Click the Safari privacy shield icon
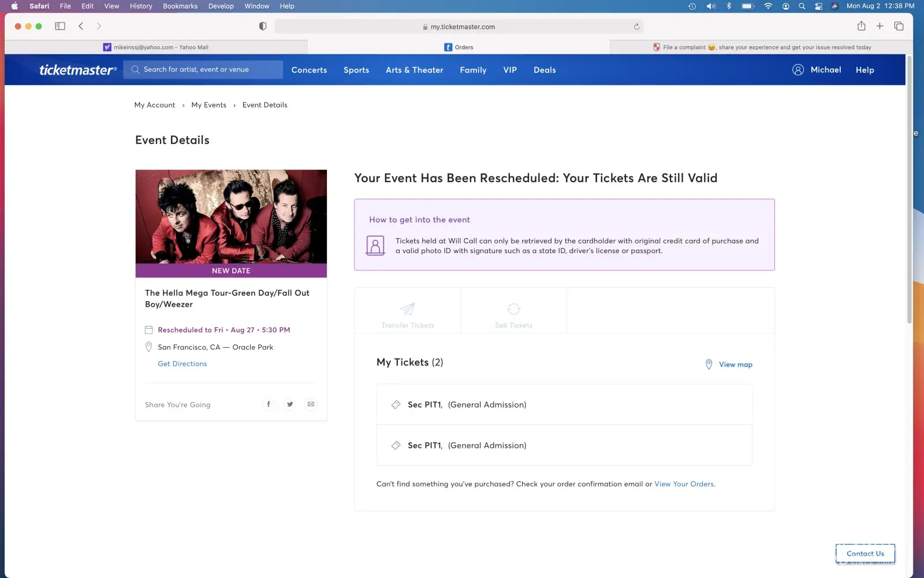This screenshot has height=578, width=924. pyautogui.click(x=263, y=27)
